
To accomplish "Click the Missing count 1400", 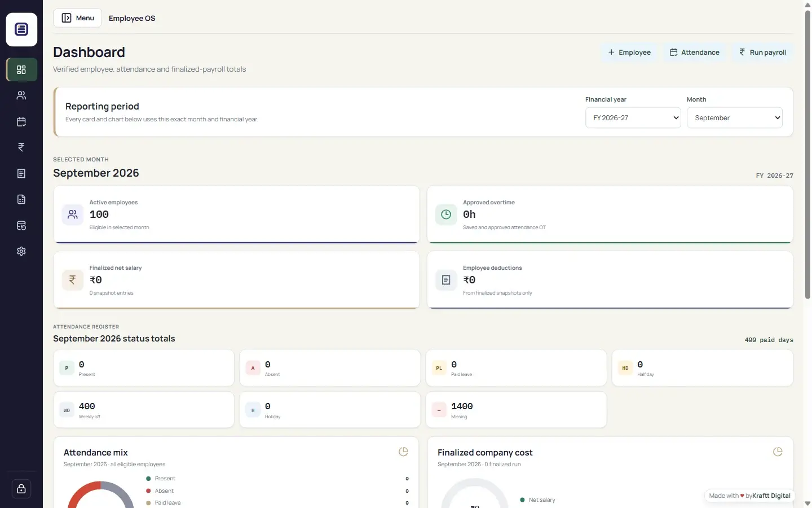I will pos(462,406).
